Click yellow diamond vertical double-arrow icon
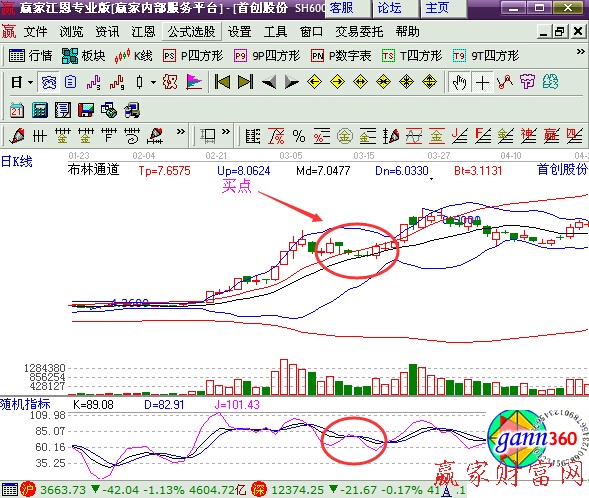This screenshot has width=589, height=498. click(x=429, y=82)
